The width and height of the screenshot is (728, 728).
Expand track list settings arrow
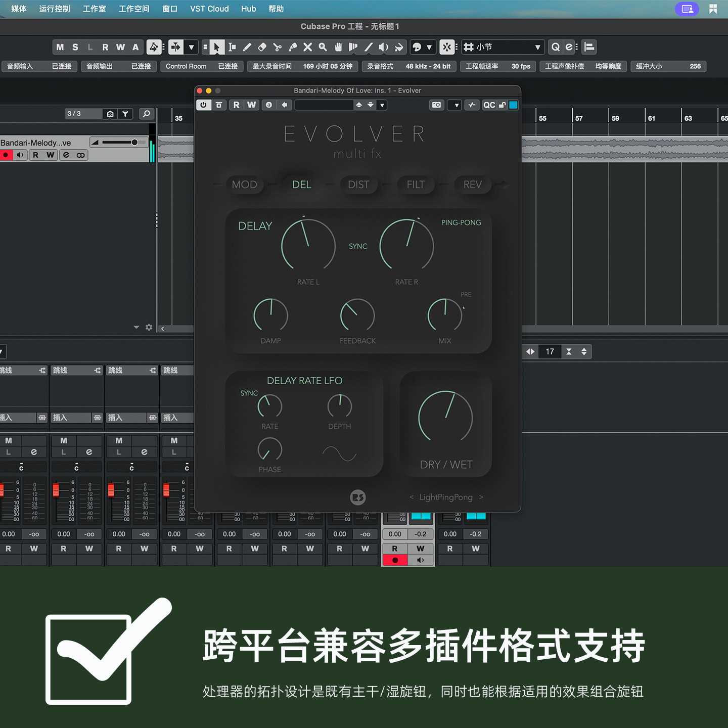coord(136,328)
